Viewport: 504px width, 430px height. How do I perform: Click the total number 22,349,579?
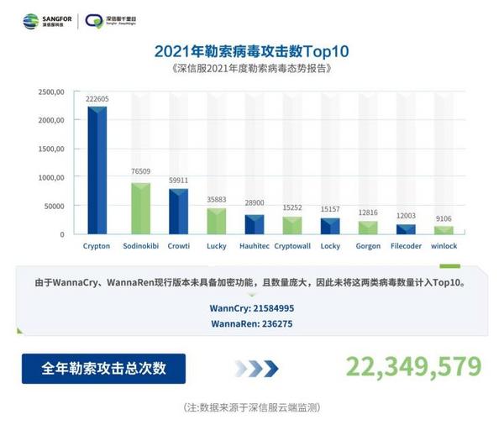(x=413, y=367)
